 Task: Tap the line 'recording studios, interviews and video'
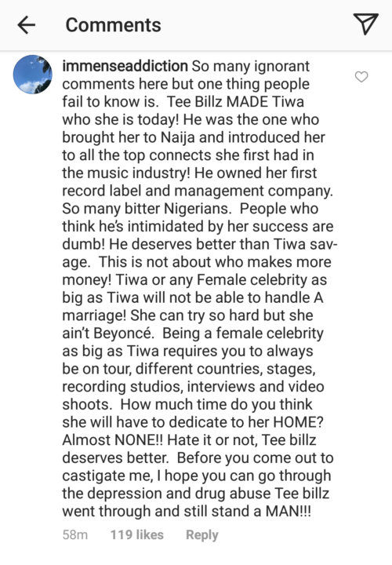[x=194, y=387]
